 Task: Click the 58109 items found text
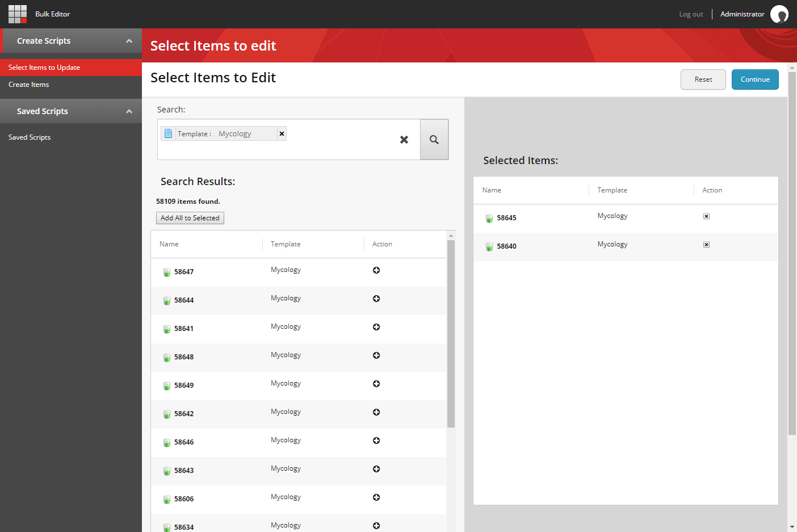[188, 202]
